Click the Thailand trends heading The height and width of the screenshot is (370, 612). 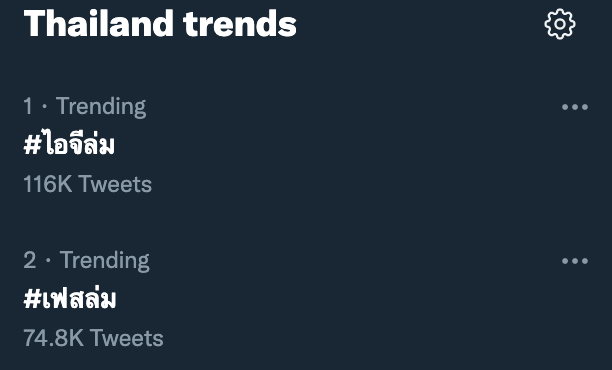pos(160,23)
